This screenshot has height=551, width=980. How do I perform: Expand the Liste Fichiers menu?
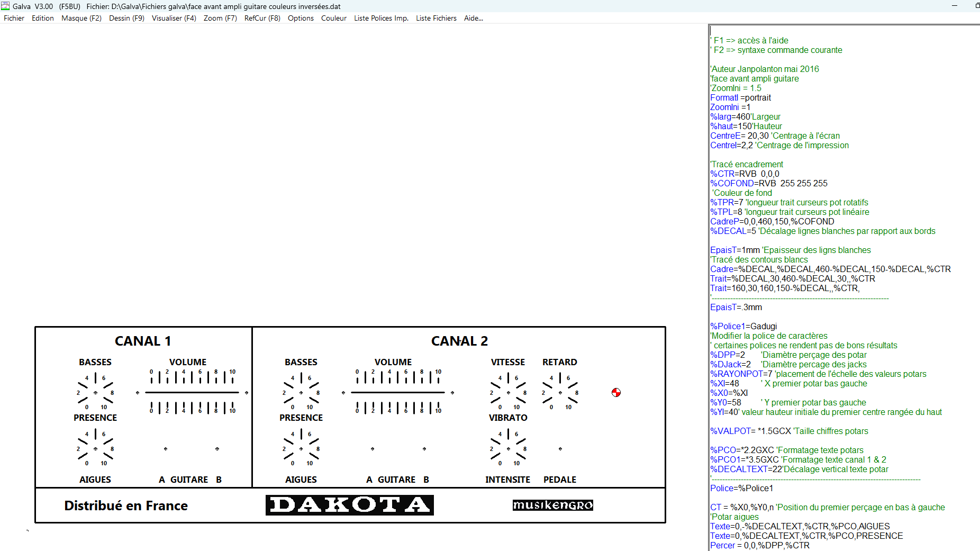pos(436,18)
